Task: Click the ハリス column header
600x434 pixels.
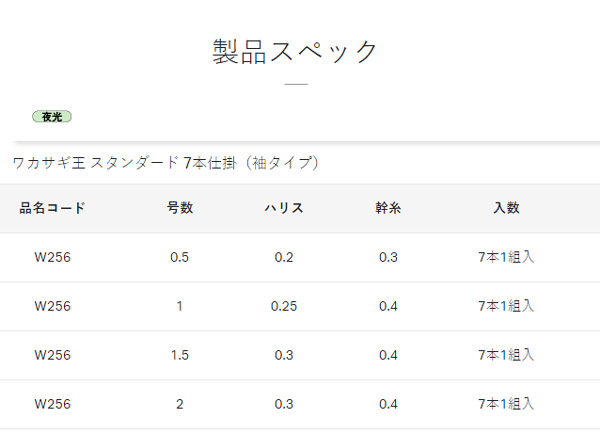Action: (x=284, y=208)
